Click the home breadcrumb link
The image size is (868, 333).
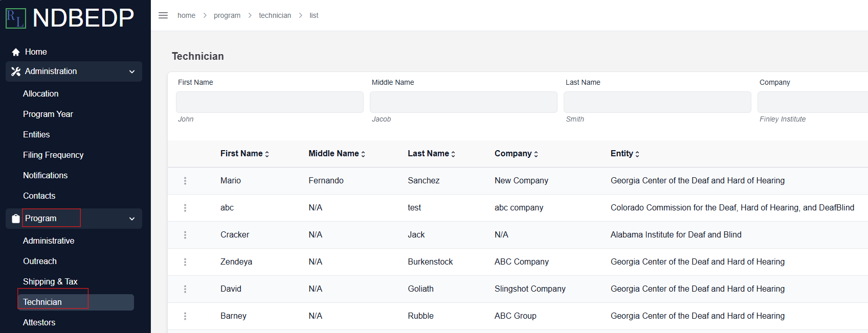click(x=186, y=15)
